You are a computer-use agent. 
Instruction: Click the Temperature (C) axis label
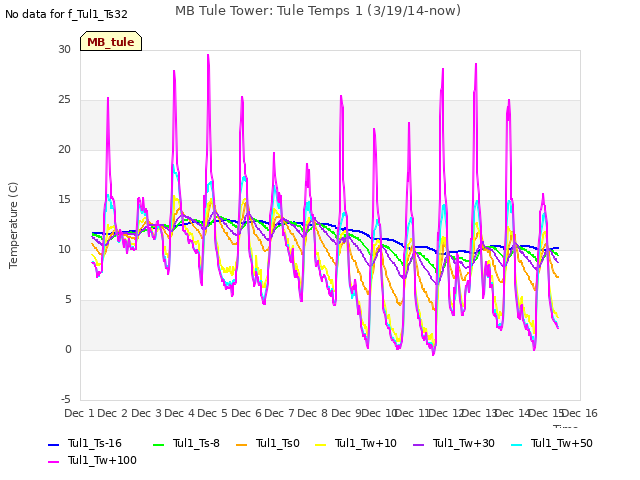point(13,225)
